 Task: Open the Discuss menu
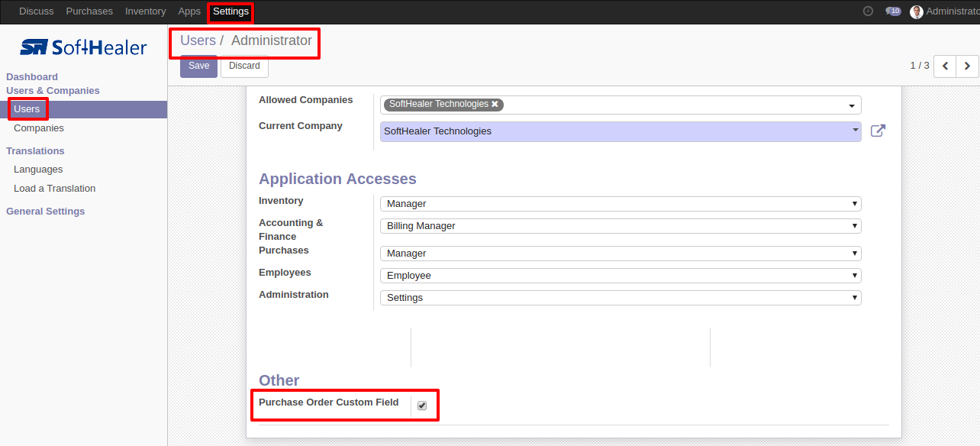pyautogui.click(x=37, y=11)
